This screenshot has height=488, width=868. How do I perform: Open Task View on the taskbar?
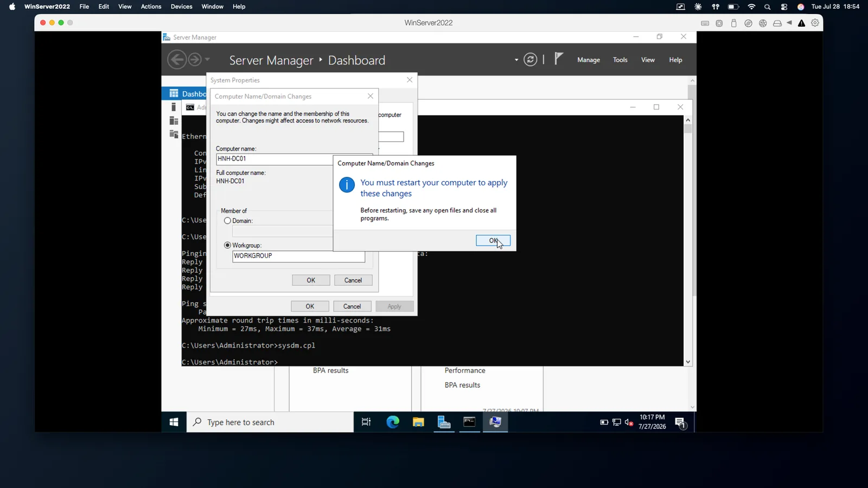click(366, 422)
